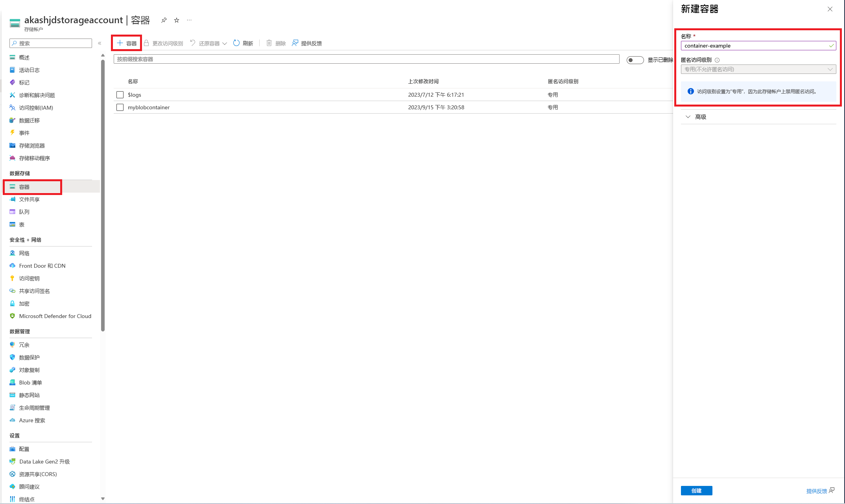Check the $logs container checkbox
This screenshot has height=504, width=845.
[x=120, y=95]
